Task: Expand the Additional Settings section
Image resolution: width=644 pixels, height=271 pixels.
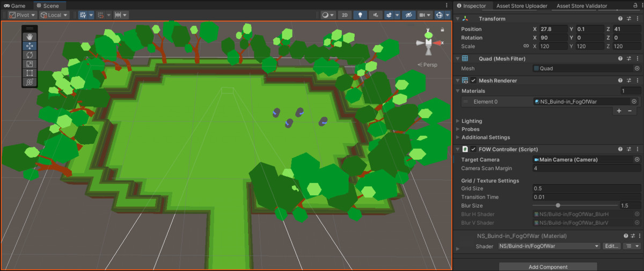Action: [x=457, y=137]
